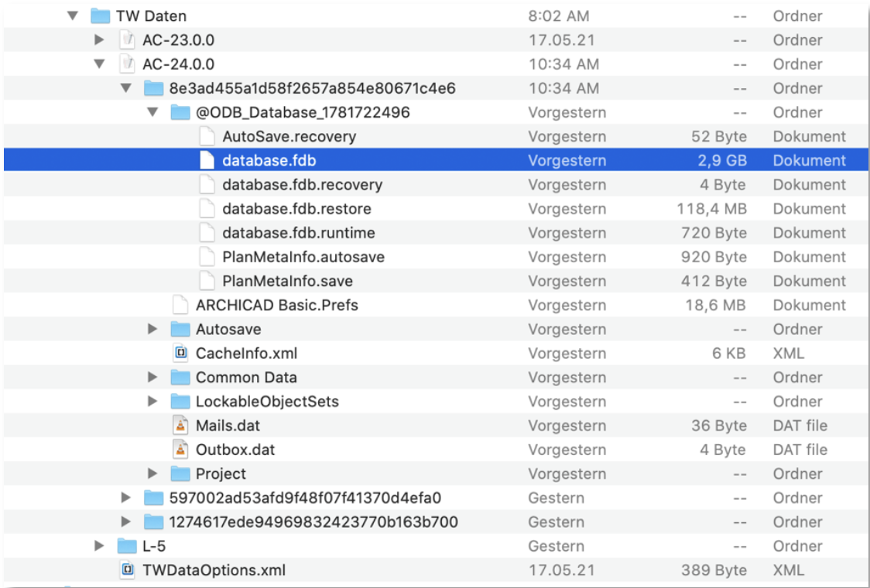Click the @ODB_Database_1781722496 folder icon
Image resolution: width=870 pixels, height=588 pixels.
click(x=180, y=112)
